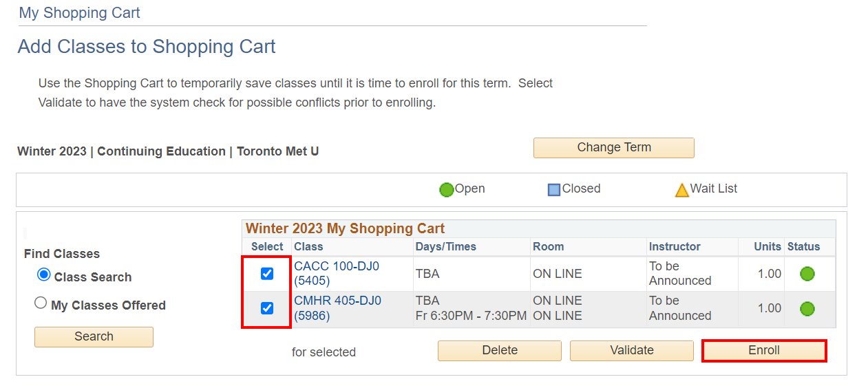Click the green Open status legend icon
Viewport: 868px width, 388px height.
click(447, 189)
